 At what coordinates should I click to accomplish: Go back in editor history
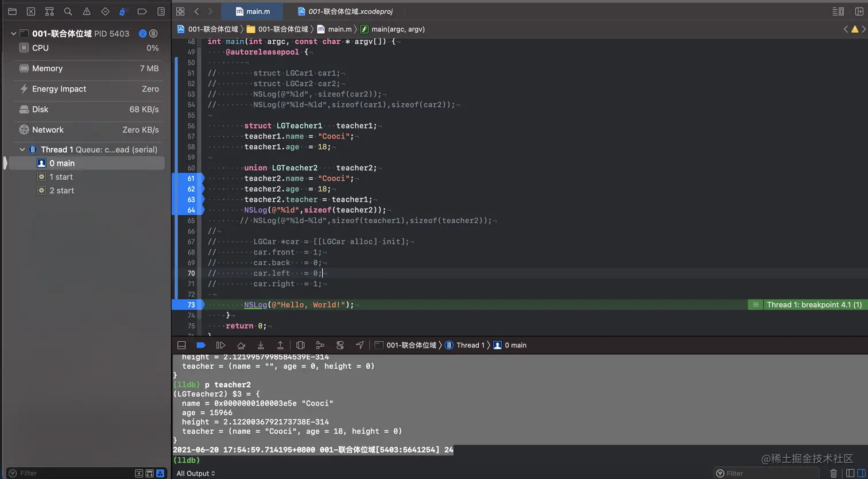tap(196, 11)
